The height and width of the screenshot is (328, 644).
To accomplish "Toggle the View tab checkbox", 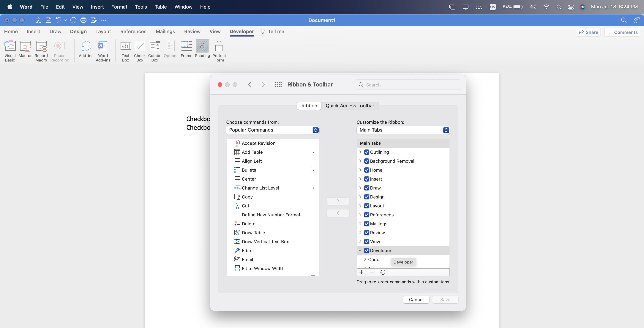I will pyautogui.click(x=367, y=242).
